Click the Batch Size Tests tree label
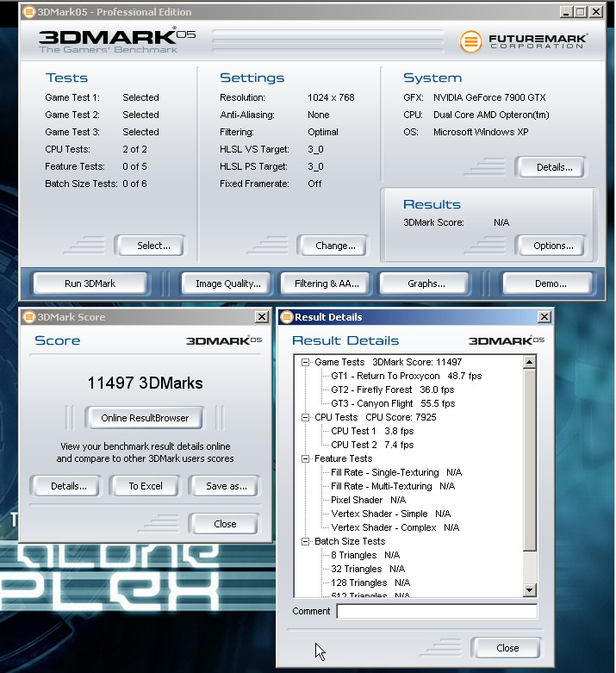The width and height of the screenshot is (616, 673). (350, 542)
